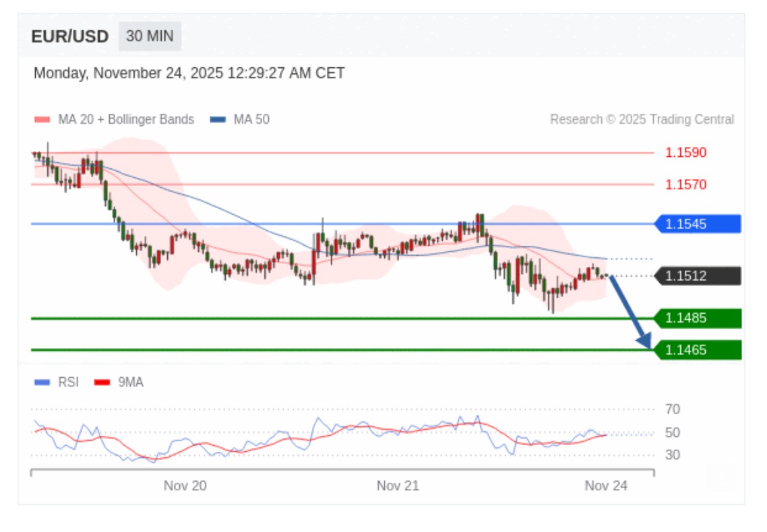Click the green 1.1485 support price tag
Viewport: 767px width, 532px height.
pyautogui.click(x=697, y=318)
